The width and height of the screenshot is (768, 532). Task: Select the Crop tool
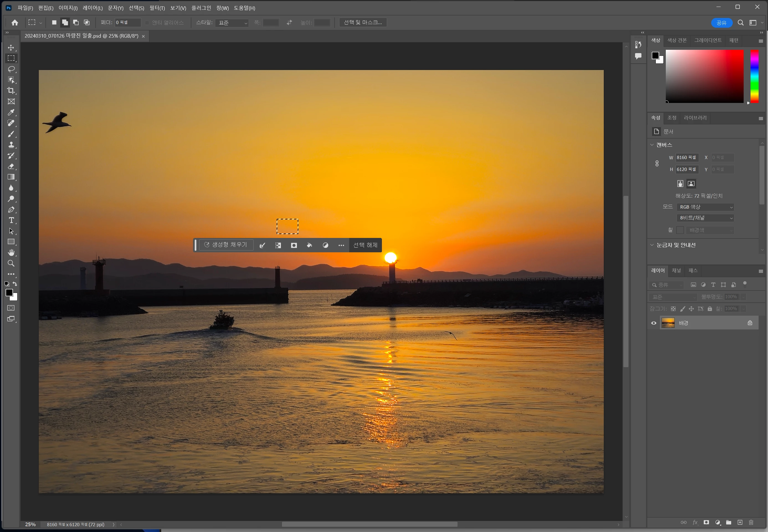click(11, 91)
